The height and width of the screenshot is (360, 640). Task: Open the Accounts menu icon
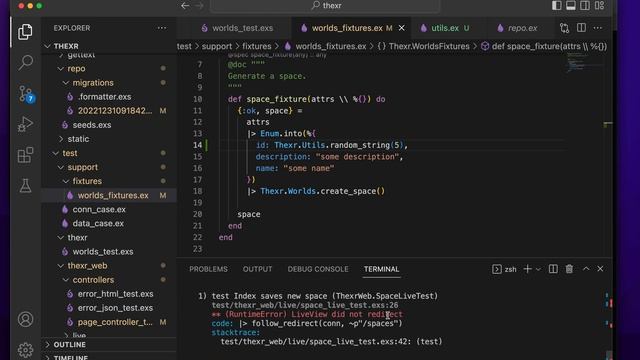tap(25, 319)
